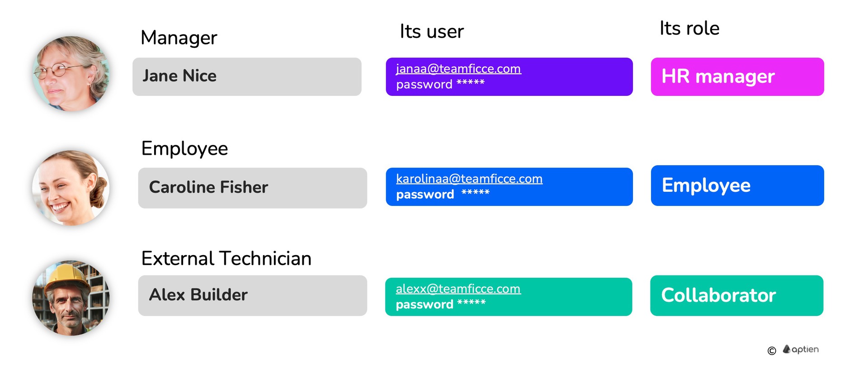Select the HR manager role badge

[737, 76]
